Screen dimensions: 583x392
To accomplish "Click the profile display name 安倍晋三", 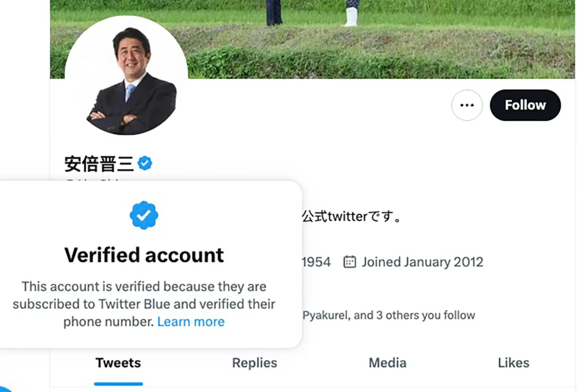I will click(99, 164).
